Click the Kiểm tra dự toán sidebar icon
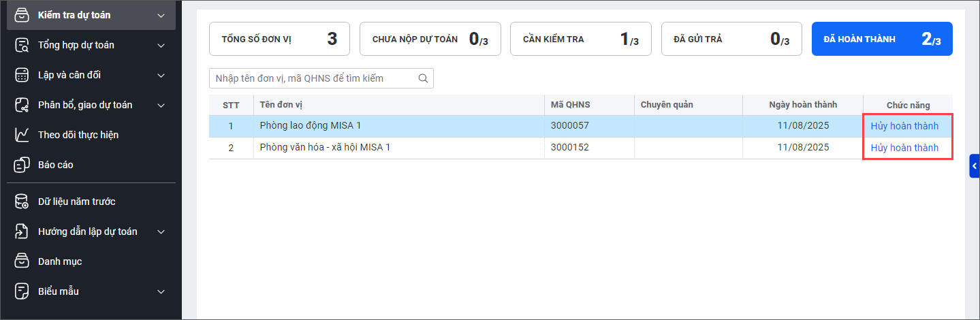980x320 pixels. pos(22,15)
